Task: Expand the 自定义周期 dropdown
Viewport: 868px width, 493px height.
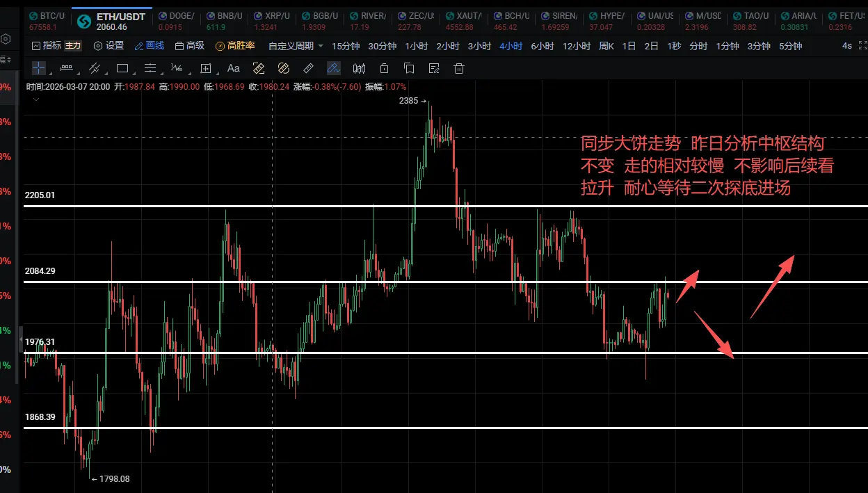Action: click(296, 46)
